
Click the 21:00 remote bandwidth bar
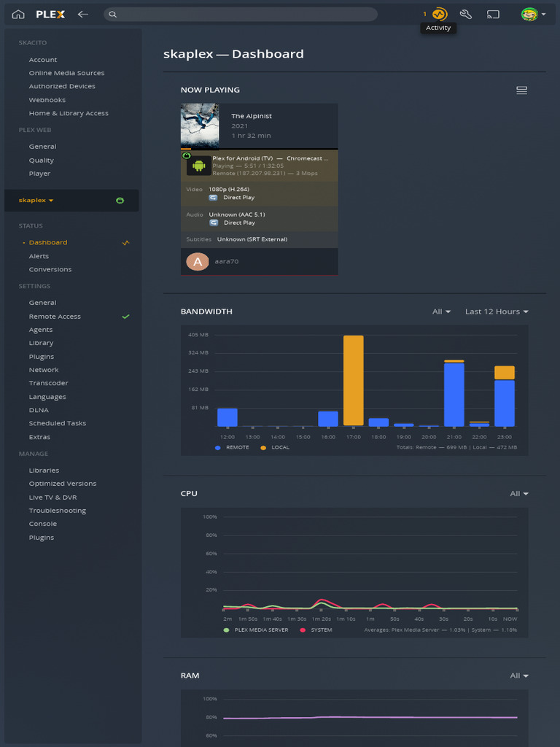tap(454, 395)
